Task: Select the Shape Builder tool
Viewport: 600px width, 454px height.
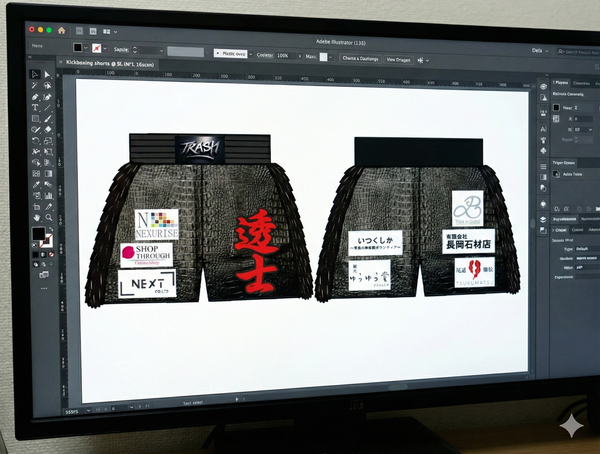Action: [36, 163]
